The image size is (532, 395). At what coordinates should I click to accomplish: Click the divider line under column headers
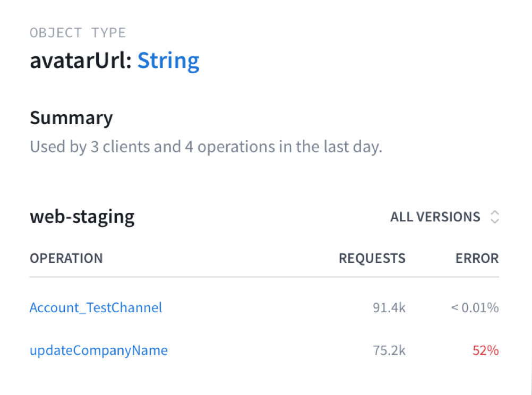click(x=264, y=277)
